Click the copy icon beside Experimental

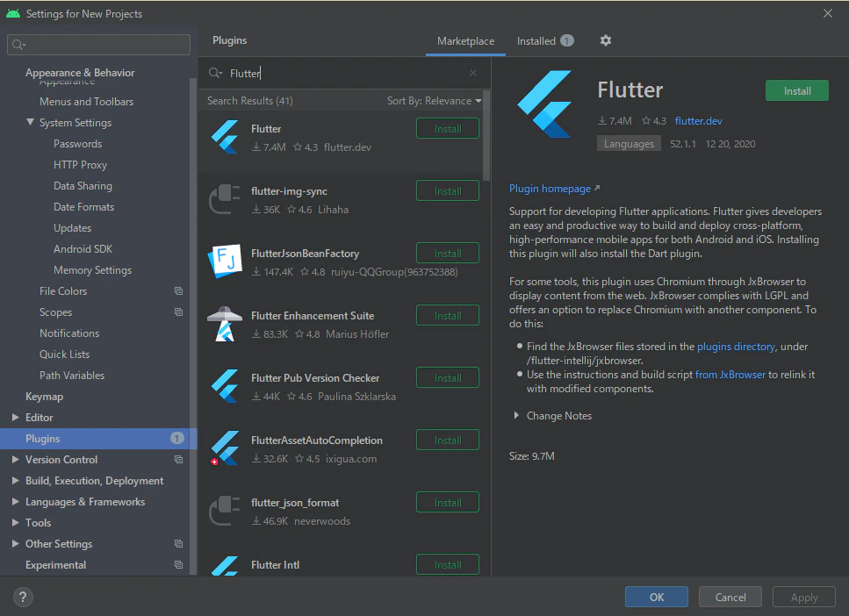(x=179, y=564)
